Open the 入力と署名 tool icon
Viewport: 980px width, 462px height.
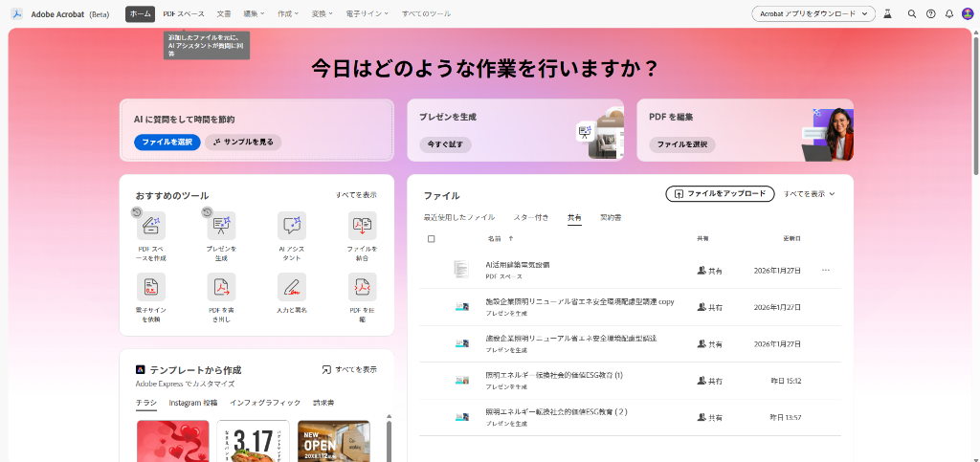(292, 287)
